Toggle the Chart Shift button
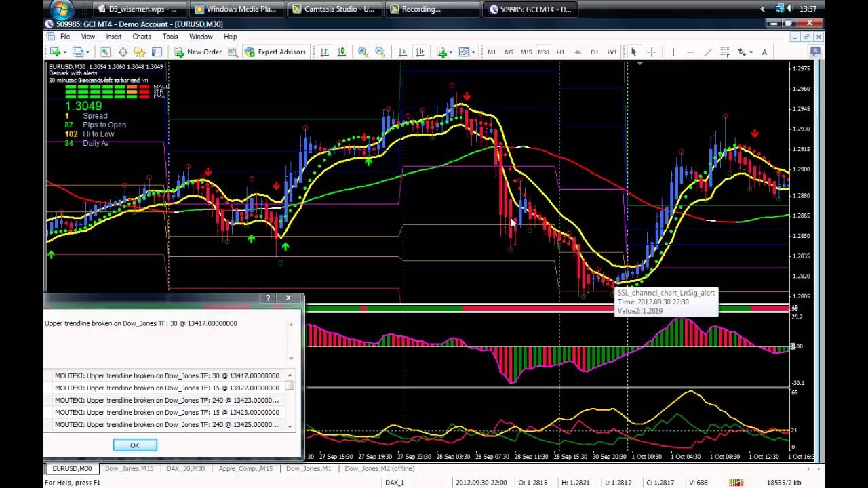868x488 pixels. [x=420, y=52]
